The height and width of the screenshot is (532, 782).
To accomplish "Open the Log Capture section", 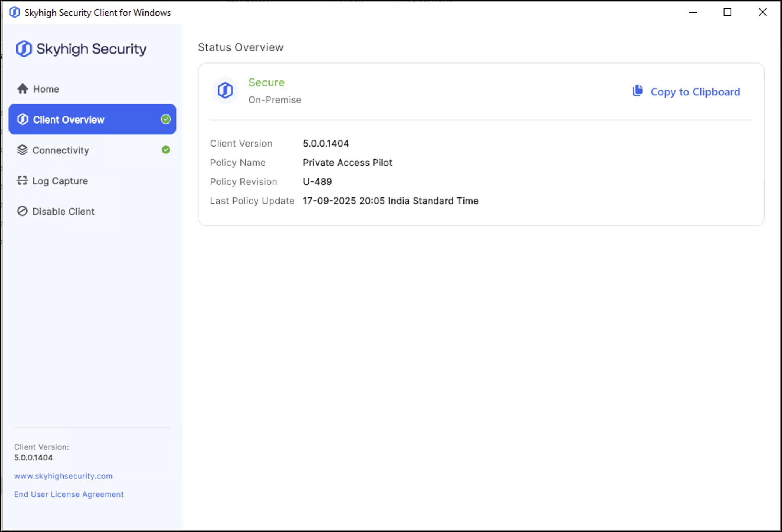I will [x=60, y=181].
